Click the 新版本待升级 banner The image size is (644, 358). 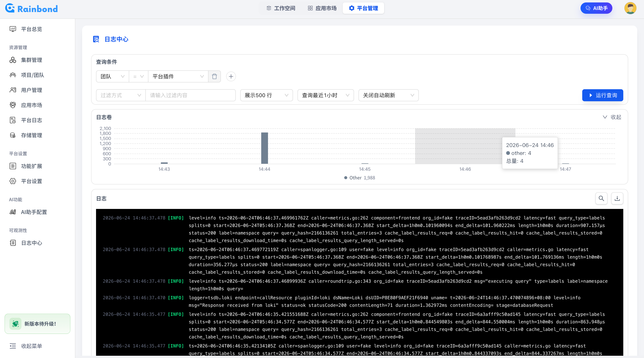[37, 324]
